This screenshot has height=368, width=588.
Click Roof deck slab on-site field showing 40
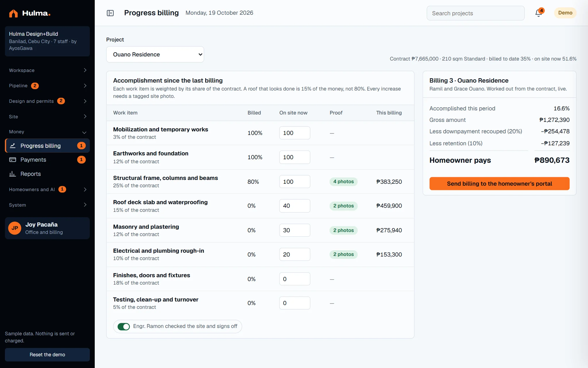(x=295, y=206)
